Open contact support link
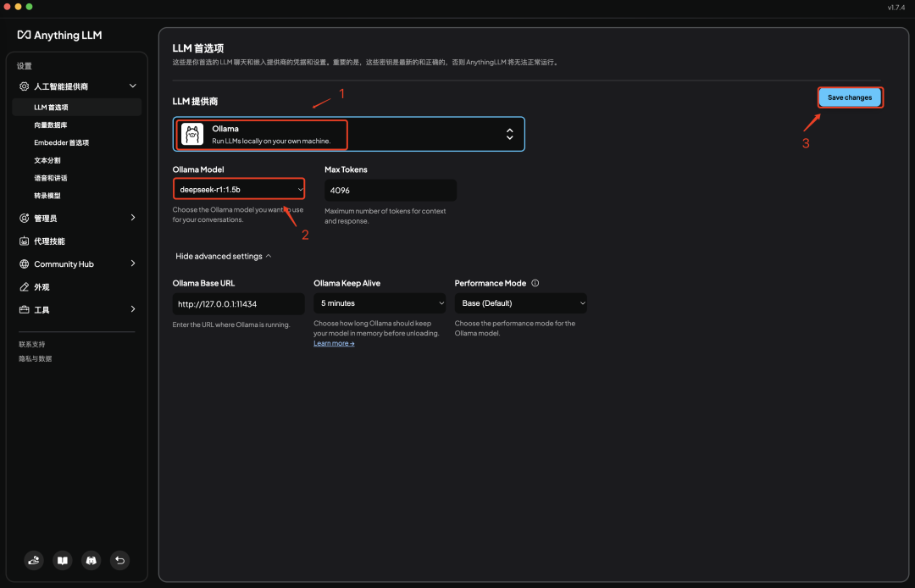Screen dimensions: 915x588 point(31,344)
